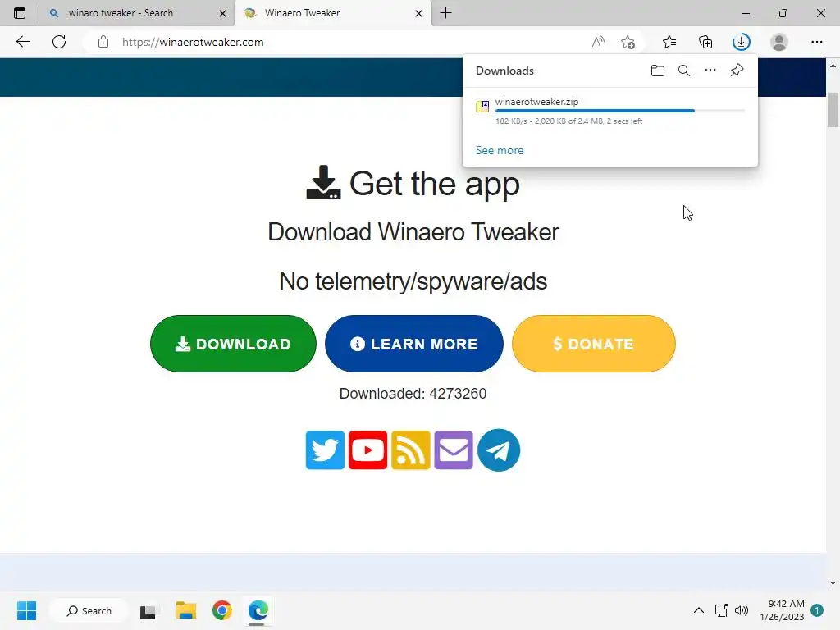The width and height of the screenshot is (840, 630).
Task: Open Collections icon in toolbar
Action: tap(705, 42)
